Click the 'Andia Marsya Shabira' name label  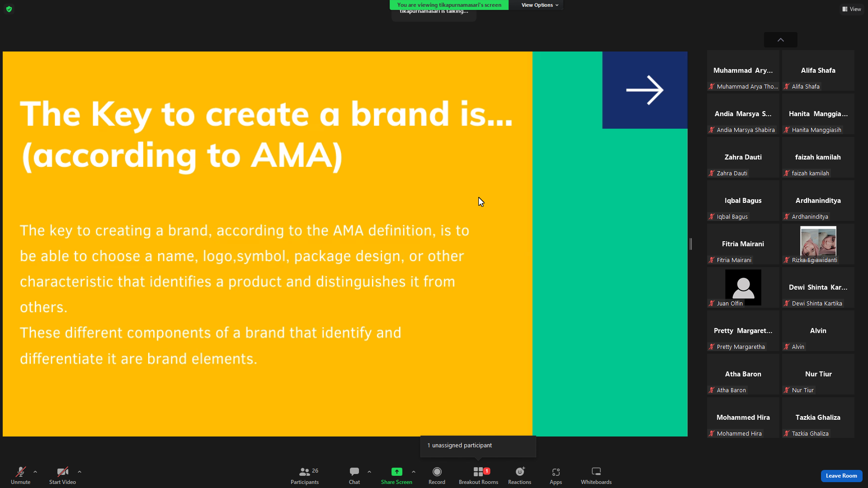click(x=746, y=130)
